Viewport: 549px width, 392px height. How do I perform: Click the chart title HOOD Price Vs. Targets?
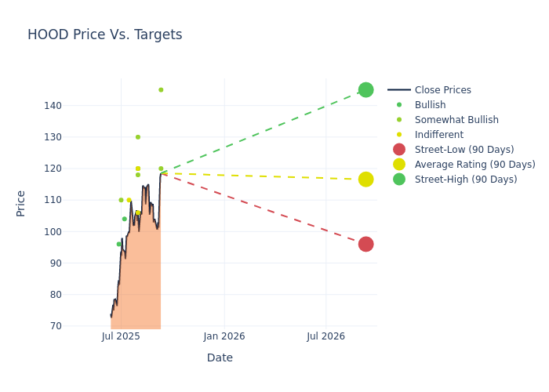(105, 35)
